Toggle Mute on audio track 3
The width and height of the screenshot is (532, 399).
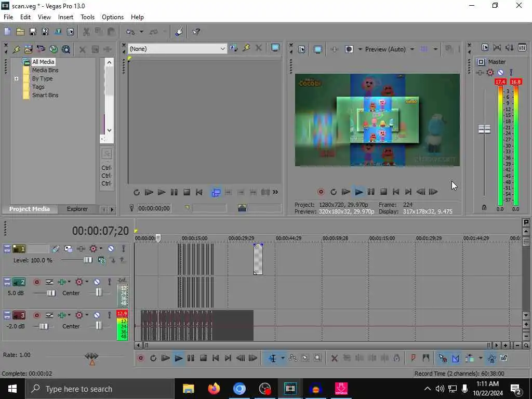click(97, 315)
